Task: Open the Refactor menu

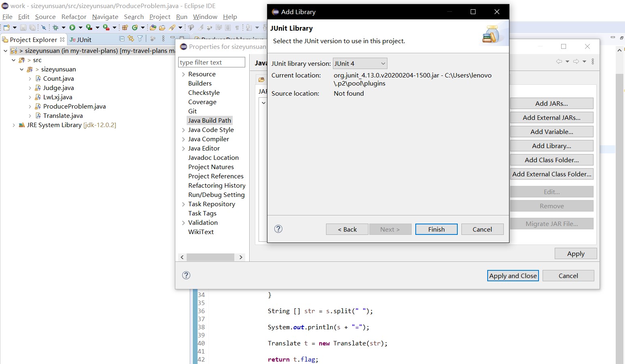Action: (x=74, y=17)
